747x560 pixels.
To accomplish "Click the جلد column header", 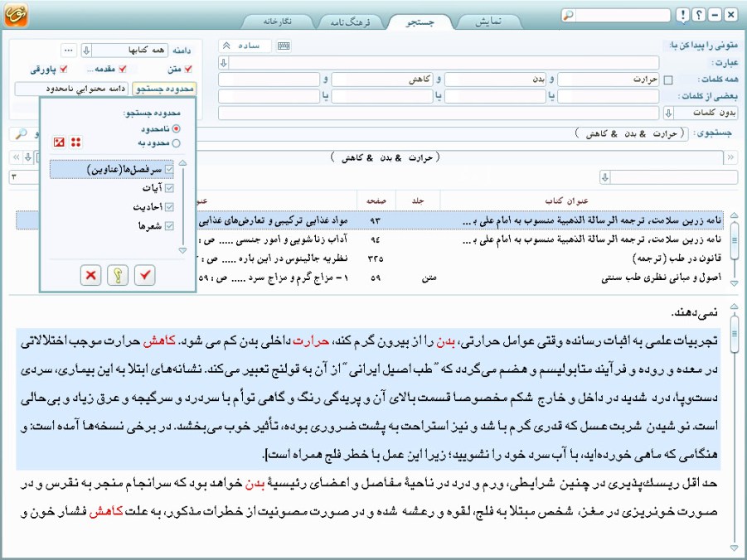I will pyautogui.click(x=418, y=200).
